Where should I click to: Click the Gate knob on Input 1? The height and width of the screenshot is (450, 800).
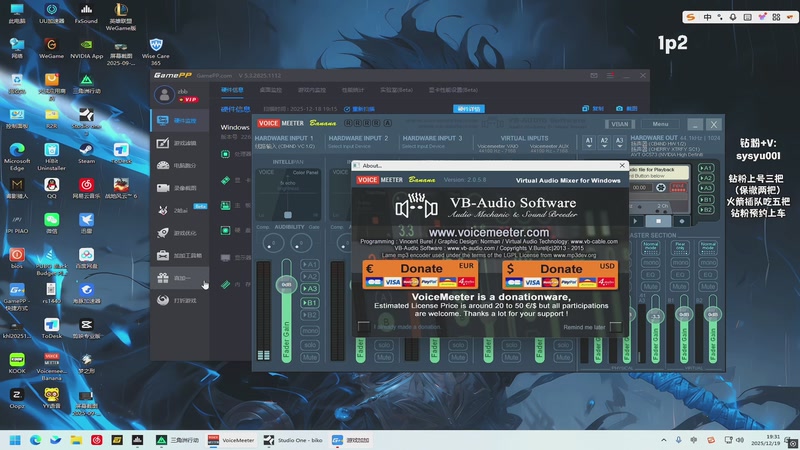pos(301,243)
